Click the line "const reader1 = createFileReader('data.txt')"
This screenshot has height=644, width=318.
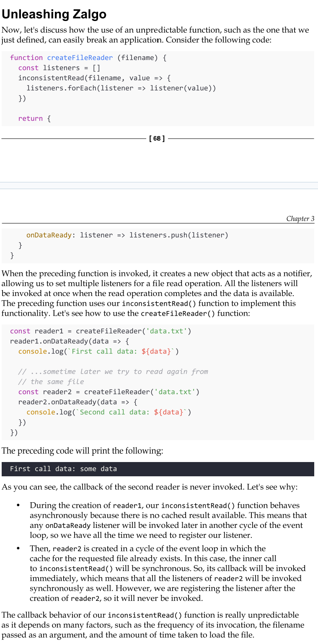(x=101, y=331)
